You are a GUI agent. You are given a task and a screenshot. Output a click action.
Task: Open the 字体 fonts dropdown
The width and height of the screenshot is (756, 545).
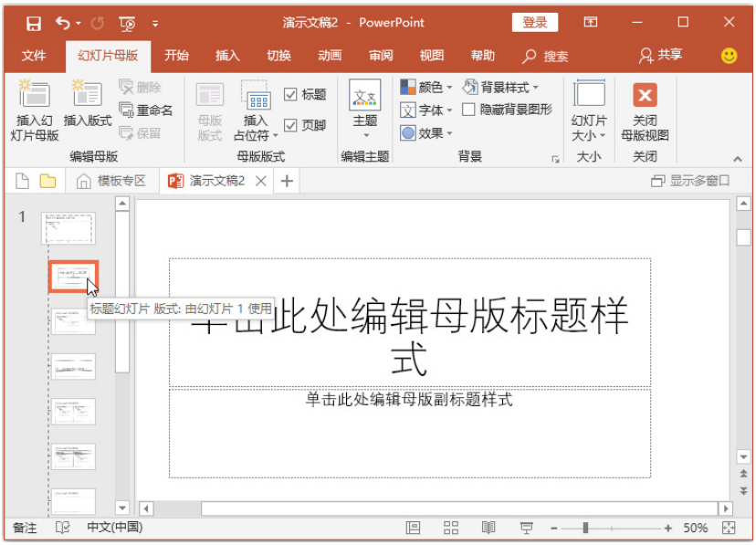click(425, 110)
